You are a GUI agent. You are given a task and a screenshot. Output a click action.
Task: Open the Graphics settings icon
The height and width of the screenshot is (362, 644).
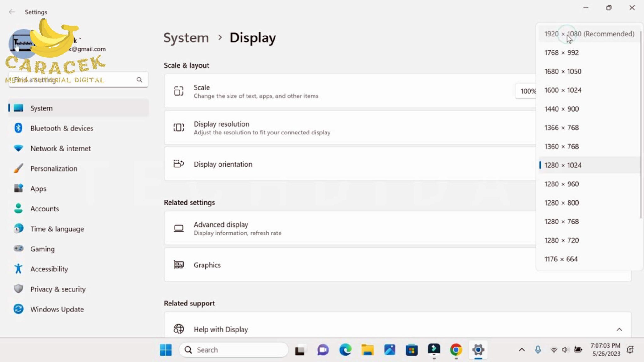point(179,265)
